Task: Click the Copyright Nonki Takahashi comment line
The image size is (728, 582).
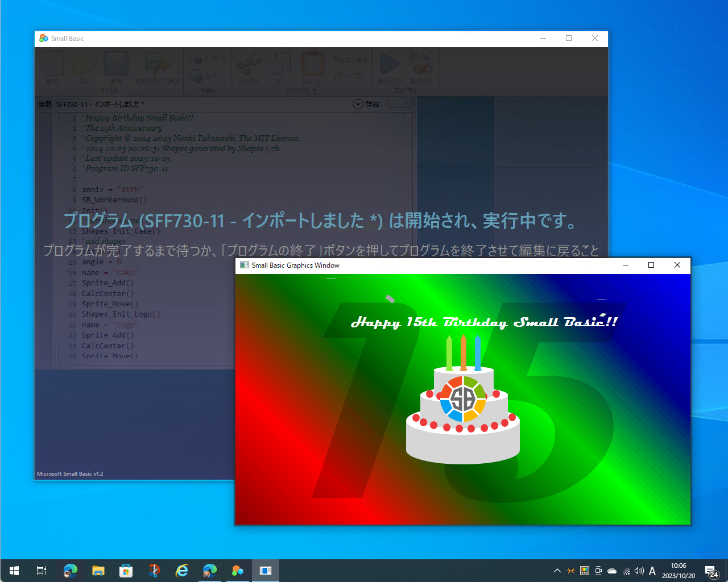Action: click(x=191, y=138)
